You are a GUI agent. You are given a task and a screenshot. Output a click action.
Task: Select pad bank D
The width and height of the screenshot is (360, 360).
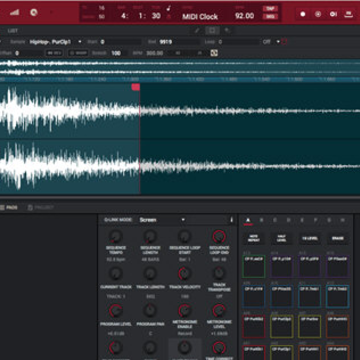[x=288, y=220]
